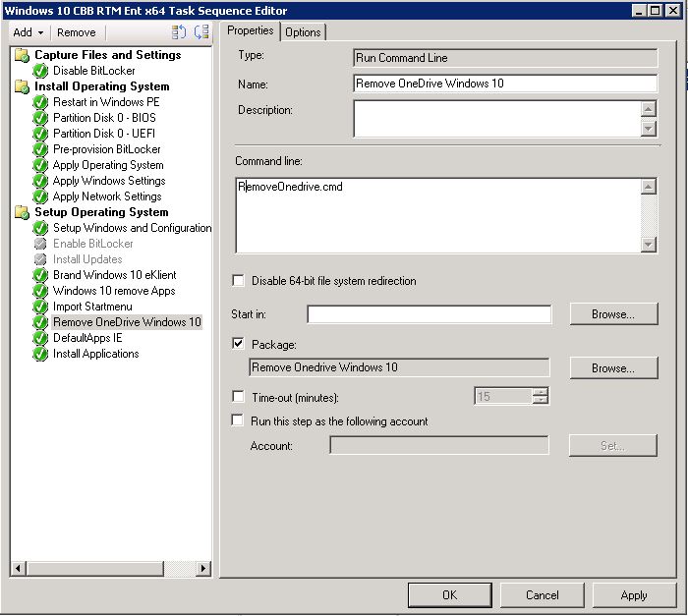
Task: Click the green check icon beside Install Applications
Action: click(40, 354)
